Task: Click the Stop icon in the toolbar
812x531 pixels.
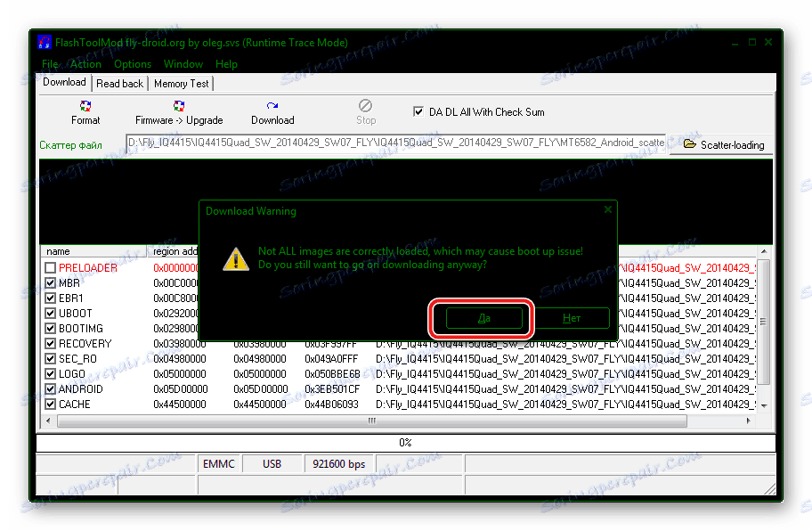Action: click(365, 106)
